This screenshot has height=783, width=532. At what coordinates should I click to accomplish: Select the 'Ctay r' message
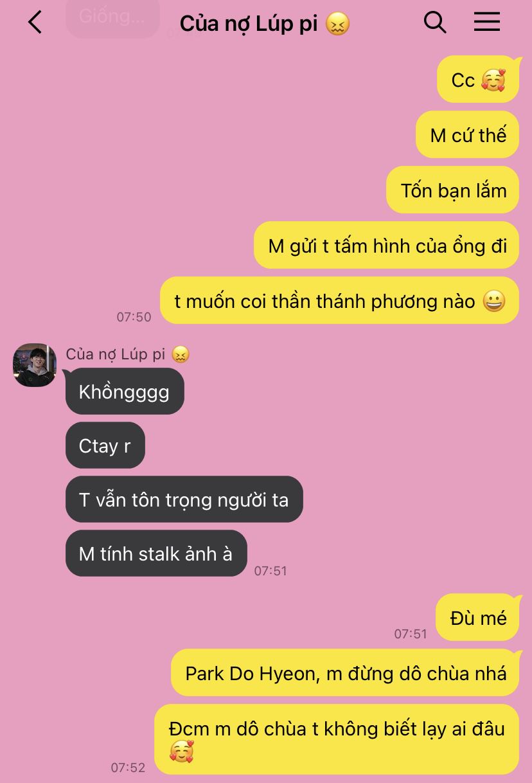click(105, 446)
